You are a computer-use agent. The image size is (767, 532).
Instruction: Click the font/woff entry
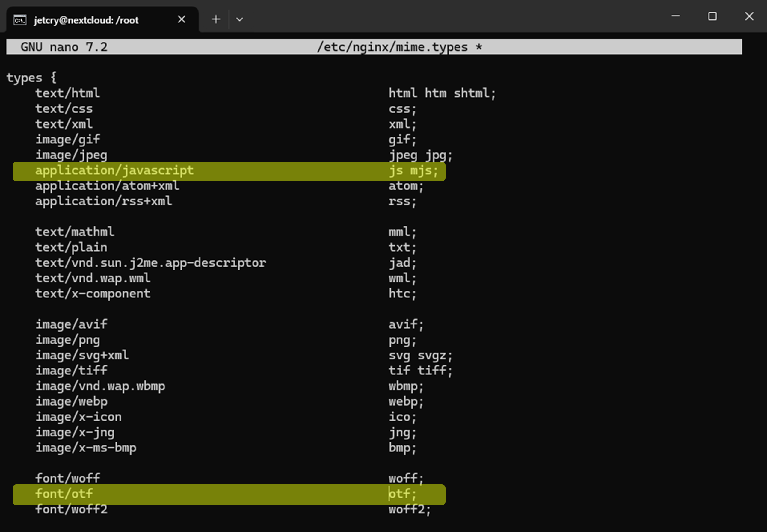click(68, 478)
